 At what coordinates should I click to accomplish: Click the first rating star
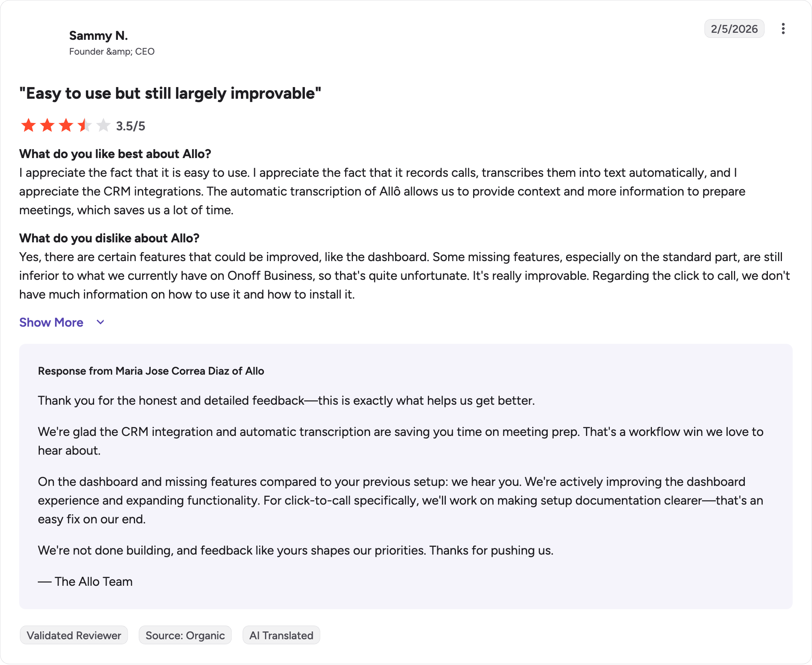(x=28, y=126)
